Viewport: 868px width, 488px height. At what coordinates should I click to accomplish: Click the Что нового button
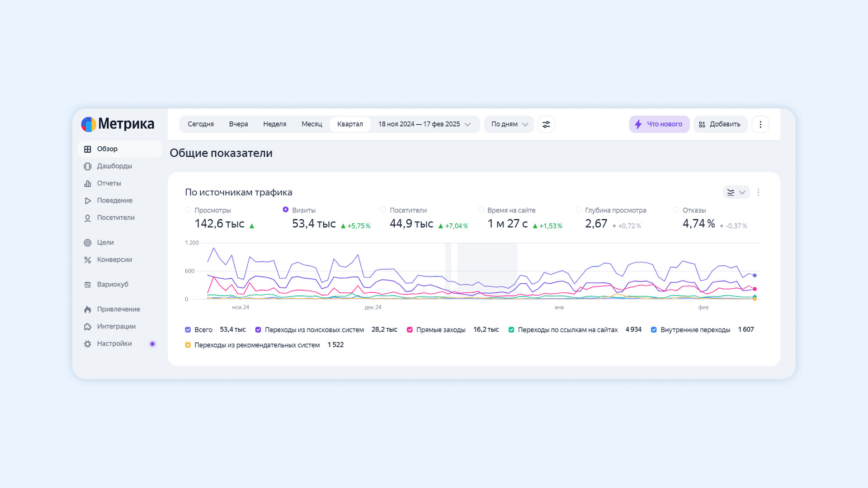click(659, 124)
